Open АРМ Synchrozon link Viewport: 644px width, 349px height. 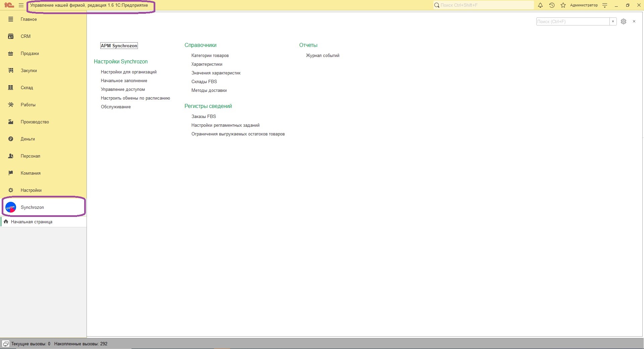(119, 46)
